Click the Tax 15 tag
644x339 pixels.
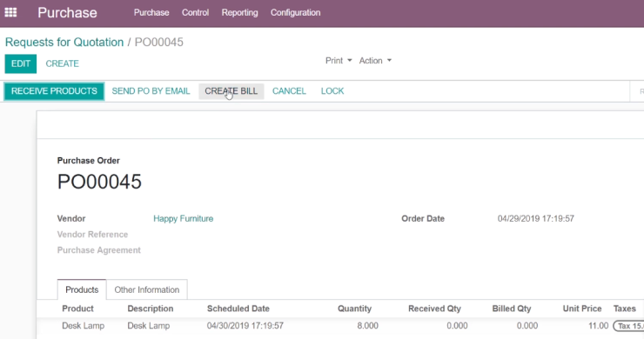(x=628, y=326)
